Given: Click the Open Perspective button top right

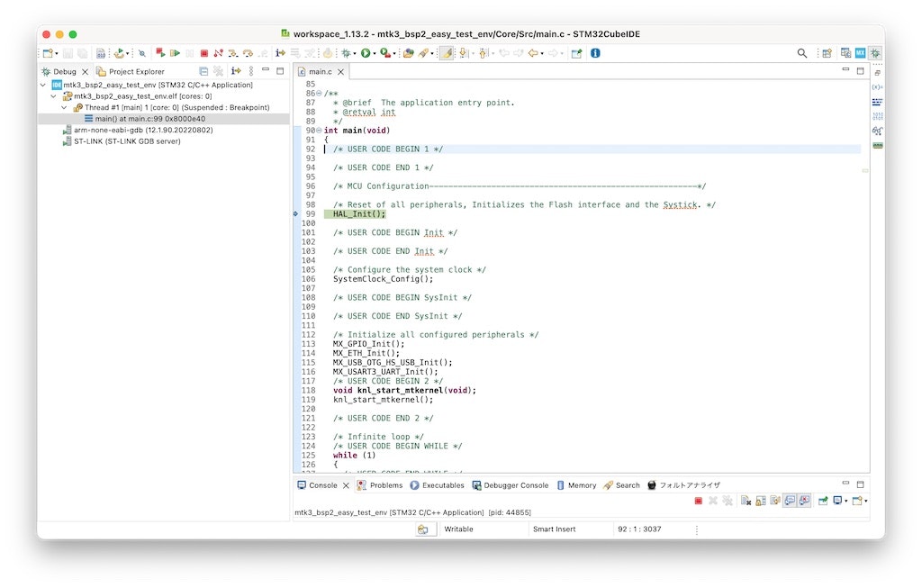Looking at the screenshot, I should tap(827, 52).
